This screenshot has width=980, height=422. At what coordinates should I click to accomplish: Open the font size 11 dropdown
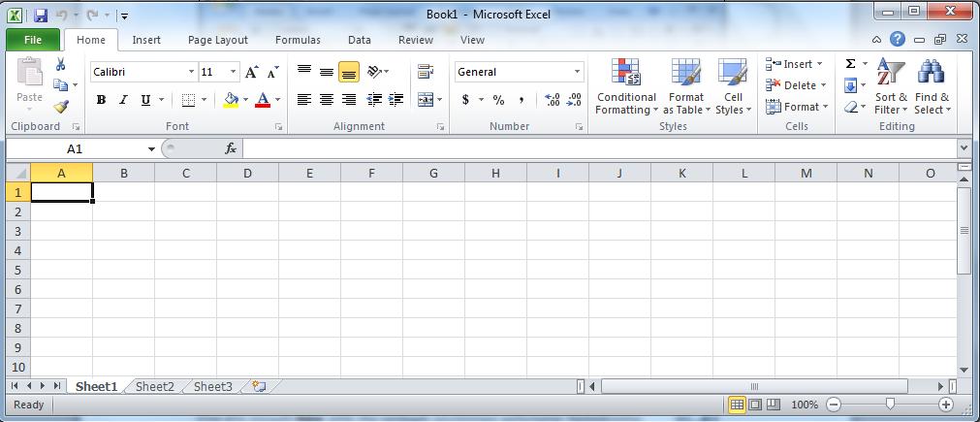click(x=233, y=72)
